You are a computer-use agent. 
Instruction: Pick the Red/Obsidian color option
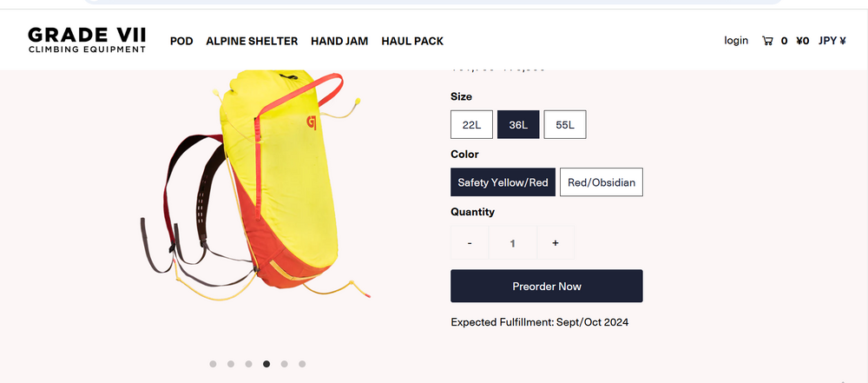click(602, 182)
